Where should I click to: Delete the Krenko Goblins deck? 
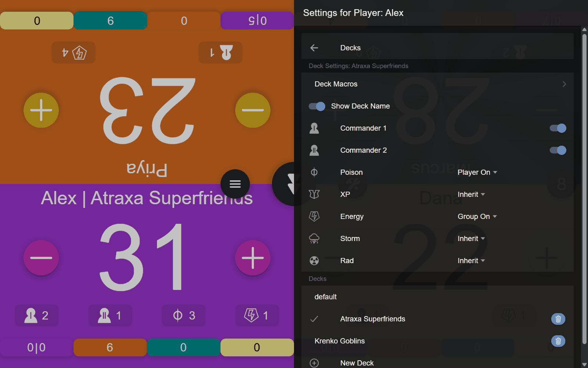(x=558, y=341)
